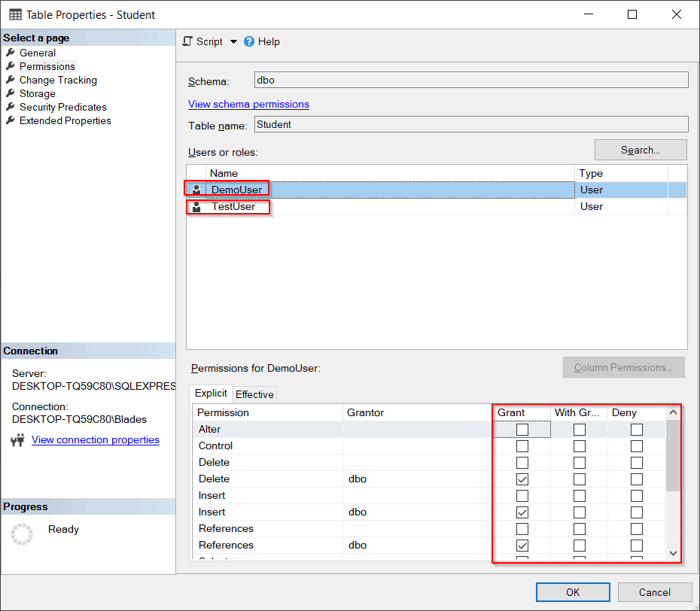
Task: Enable Deny for the Control permission
Action: (x=637, y=445)
